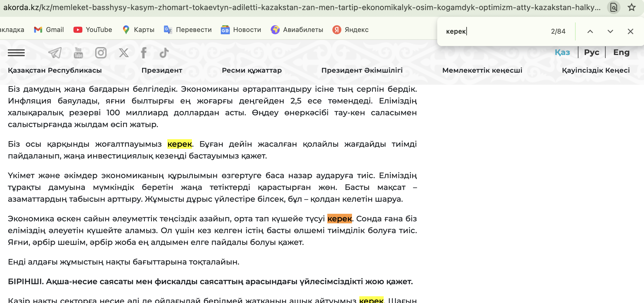Click the page search icon in address bar
The image size is (644, 303).
coord(614,7)
